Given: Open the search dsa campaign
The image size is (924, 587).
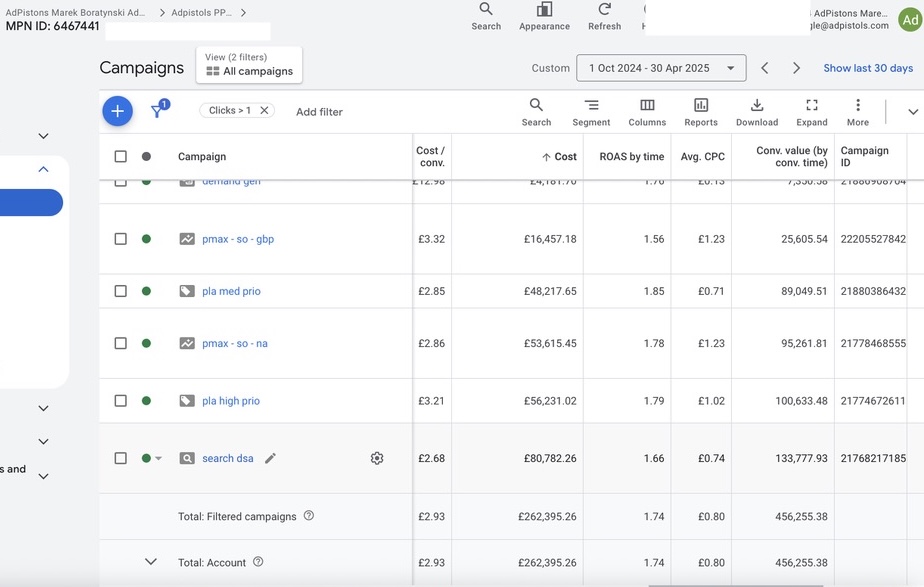Looking at the screenshot, I should [227, 458].
